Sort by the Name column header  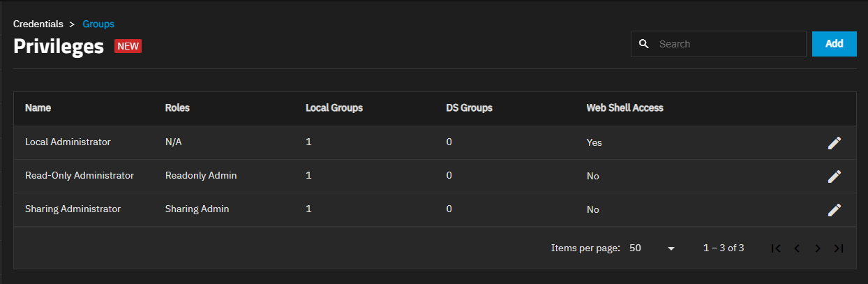tap(38, 108)
